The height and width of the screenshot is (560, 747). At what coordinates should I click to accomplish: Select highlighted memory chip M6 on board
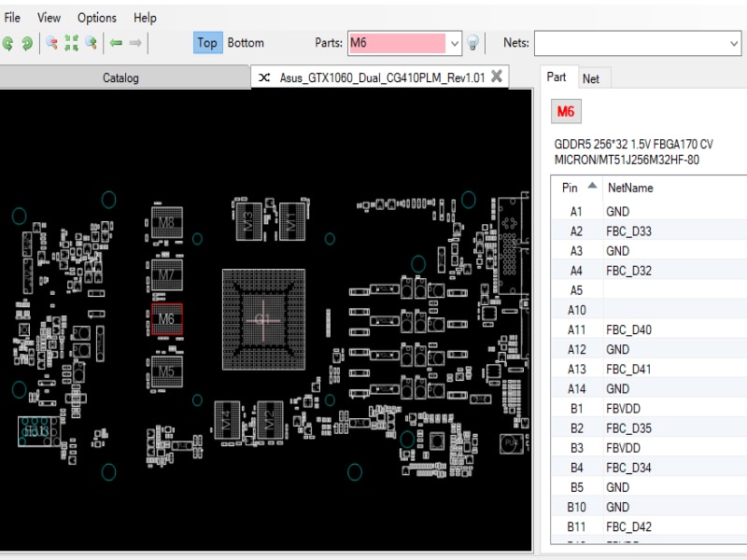167,319
